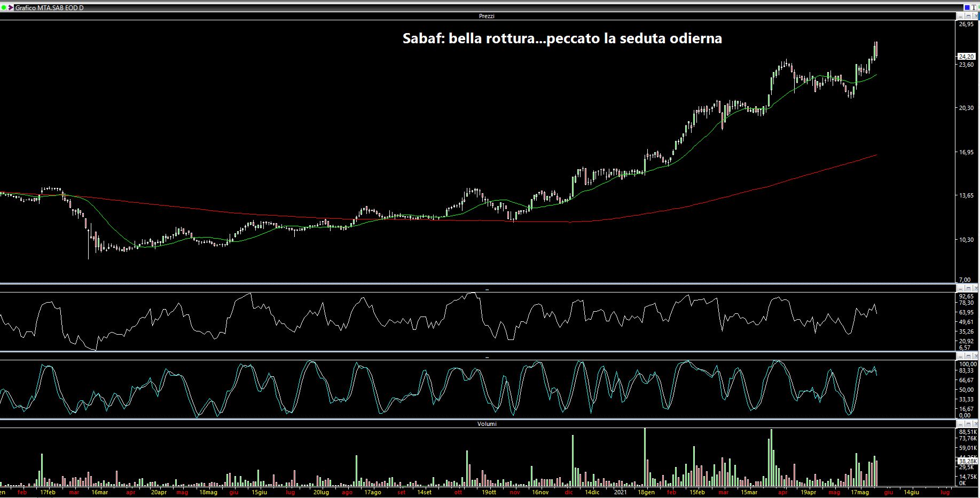980x498 pixels.
Task: Click the 83,33 stochastic axis label
Action: pyautogui.click(x=966, y=370)
